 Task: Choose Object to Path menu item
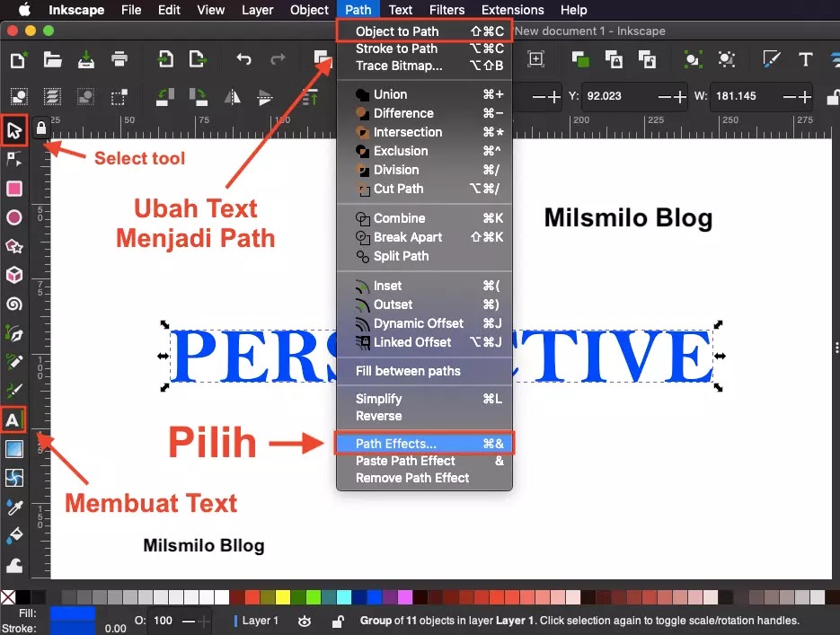(424, 31)
